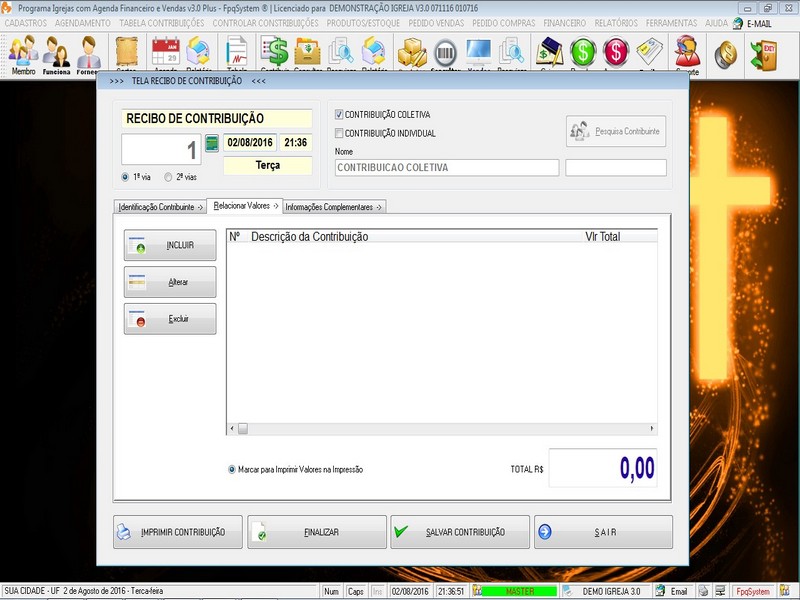This screenshot has width=800, height=600.
Task: Click the FpqSystem status bar label
Action: pyautogui.click(x=753, y=591)
